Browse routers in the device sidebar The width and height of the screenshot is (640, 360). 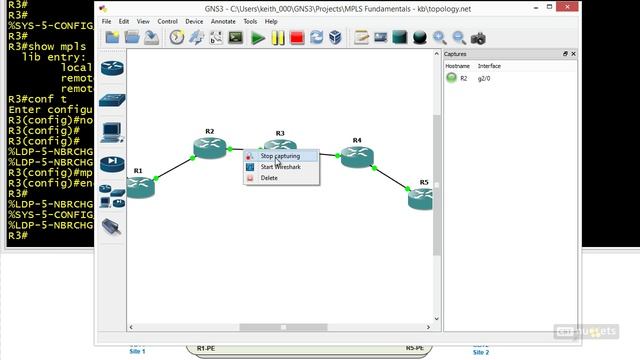[x=112, y=68]
